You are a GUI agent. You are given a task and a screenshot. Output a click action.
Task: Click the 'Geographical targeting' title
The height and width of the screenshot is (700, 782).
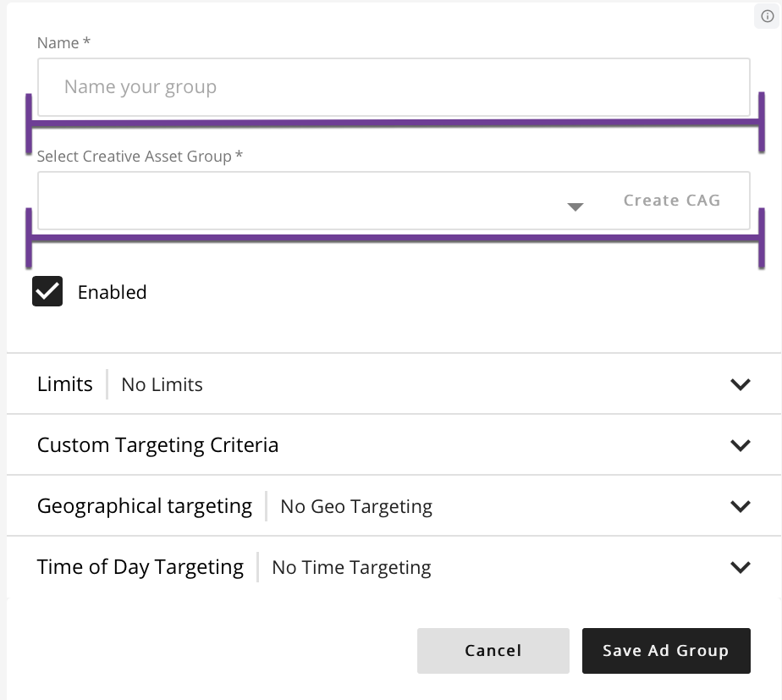[145, 506]
